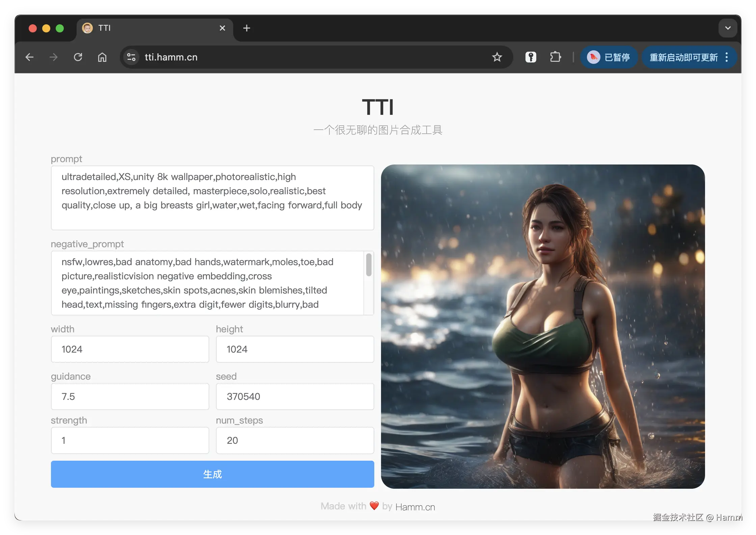The height and width of the screenshot is (535, 756).
Task: Select the TTI browser tab
Action: click(x=148, y=28)
